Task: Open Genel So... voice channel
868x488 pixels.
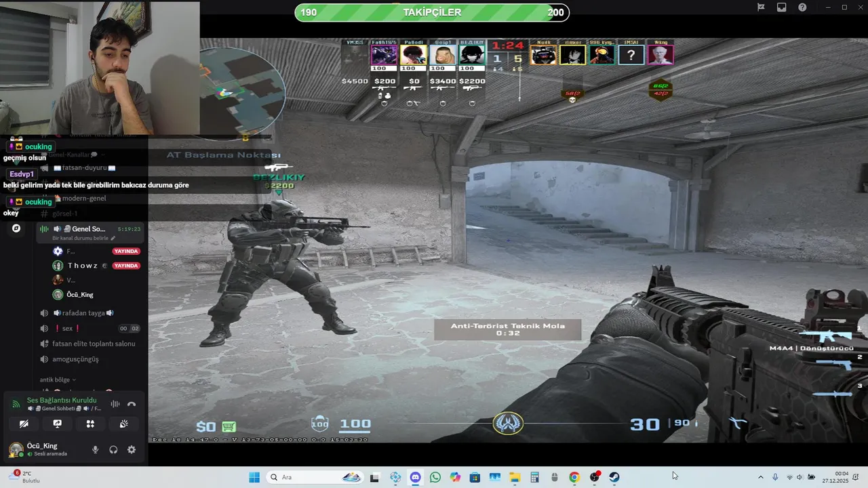Action: pyautogui.click(x=90, y=229)
